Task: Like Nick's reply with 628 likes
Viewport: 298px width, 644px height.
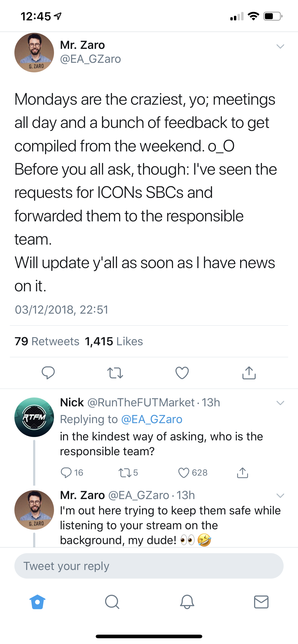Action: (x=184, y=472)
